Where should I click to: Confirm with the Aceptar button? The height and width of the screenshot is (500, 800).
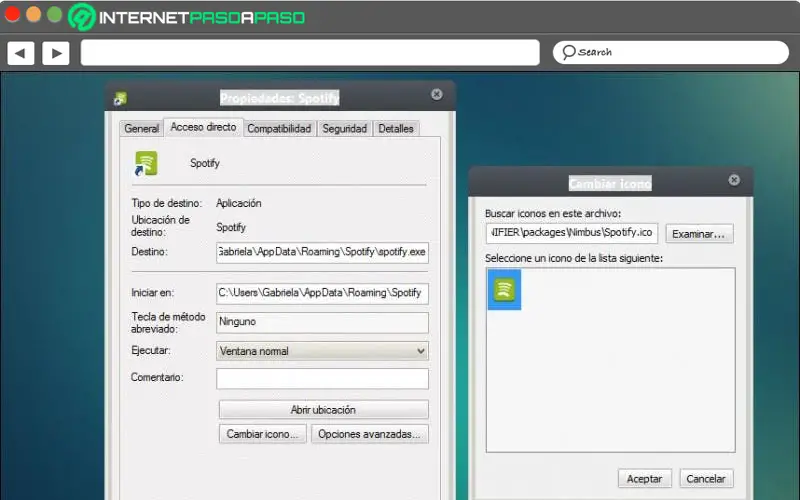644,479
